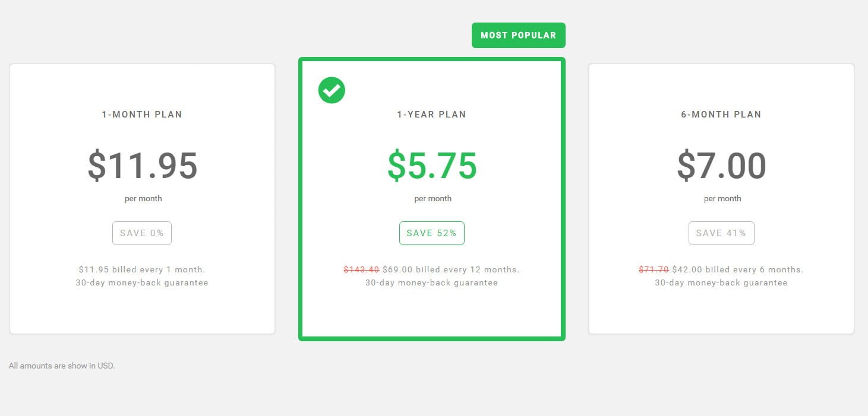This screenshot has height=416, width=868.
Task: Click the SAVE 0% badge
Action: pyautogui.click(x=142, y=233)
